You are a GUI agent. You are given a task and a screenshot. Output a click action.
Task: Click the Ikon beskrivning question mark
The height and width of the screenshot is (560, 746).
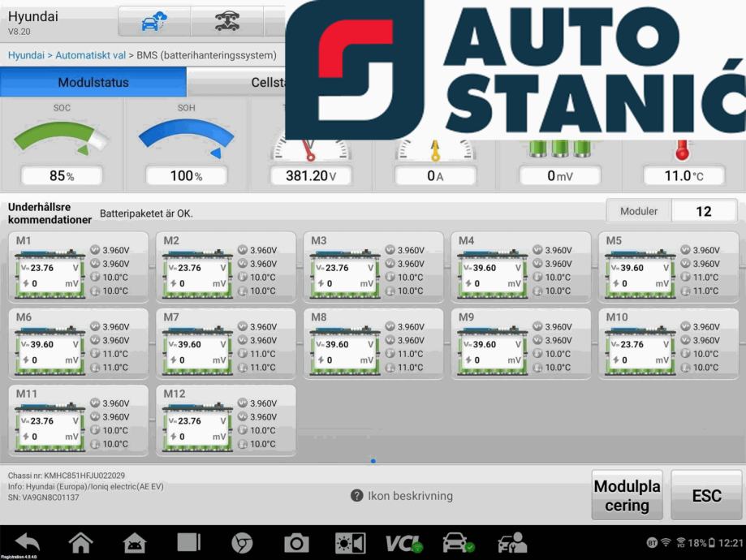tap(357, 496)
